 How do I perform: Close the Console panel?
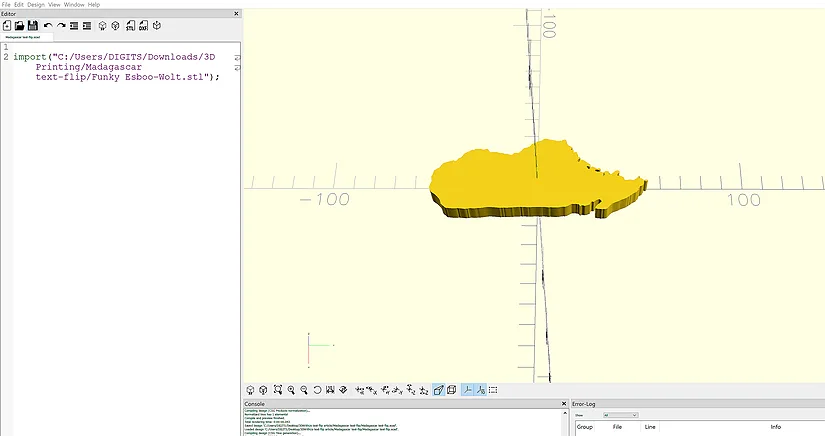point(564,404)
